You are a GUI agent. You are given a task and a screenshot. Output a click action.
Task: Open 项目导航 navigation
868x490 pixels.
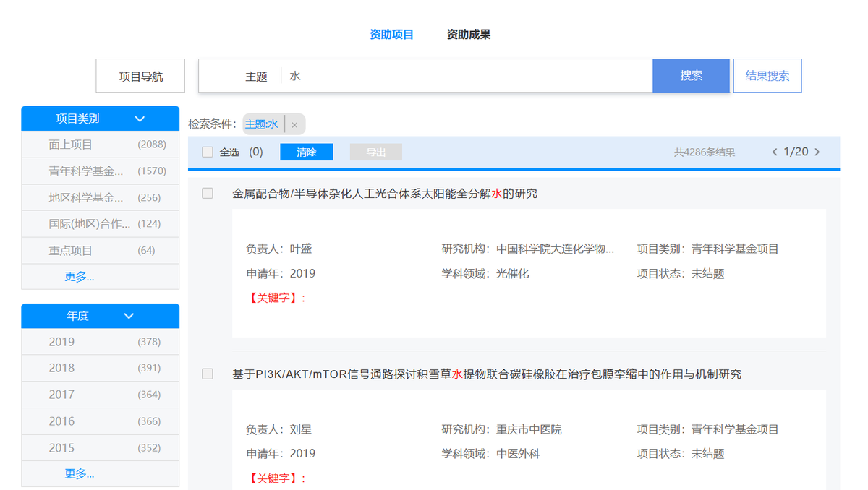tap(140, 75)
